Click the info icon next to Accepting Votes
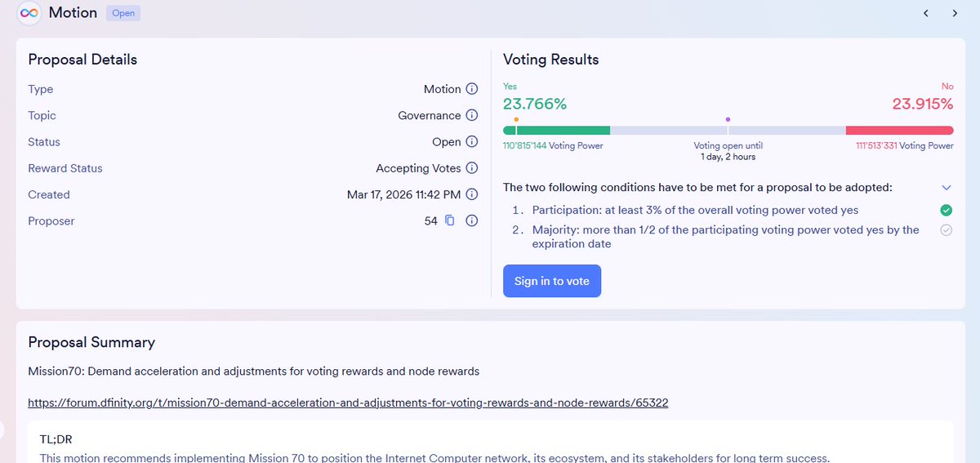Viewport: 980px width, 463px height. point(471,168)
